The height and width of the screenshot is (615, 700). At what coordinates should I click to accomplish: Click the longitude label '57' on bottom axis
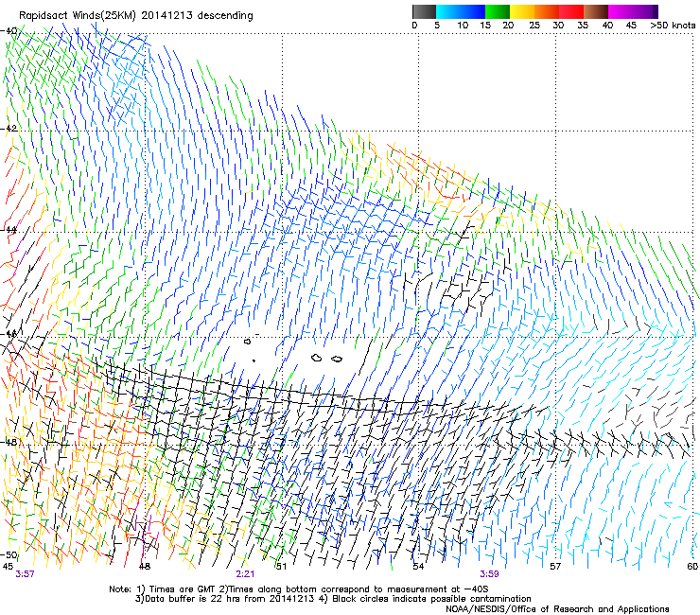555,566
